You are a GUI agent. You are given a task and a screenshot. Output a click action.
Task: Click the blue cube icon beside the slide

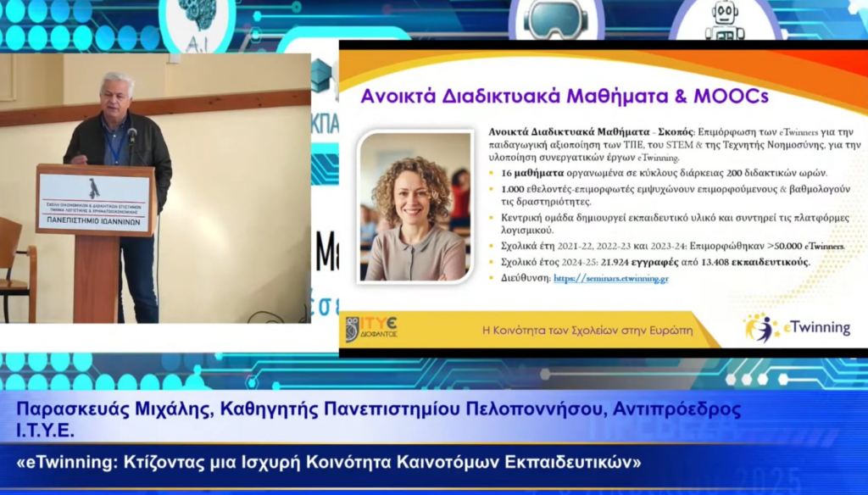[321, 75]
